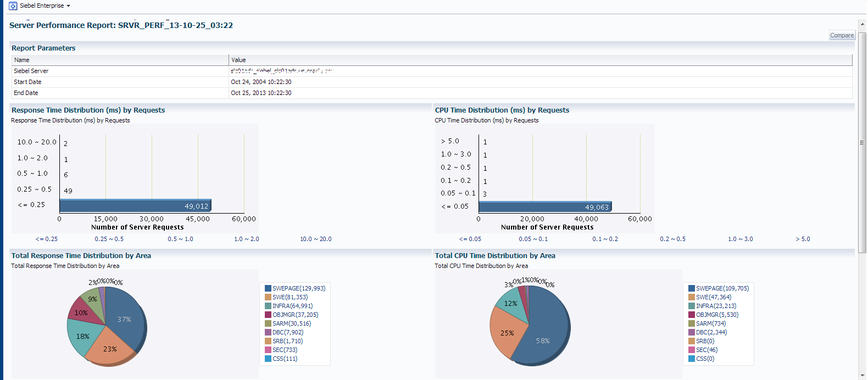The height and width of the screenshot is (380, 868).
Task: Click SEC(46) CPU legend entry
Action: point(706,350)
